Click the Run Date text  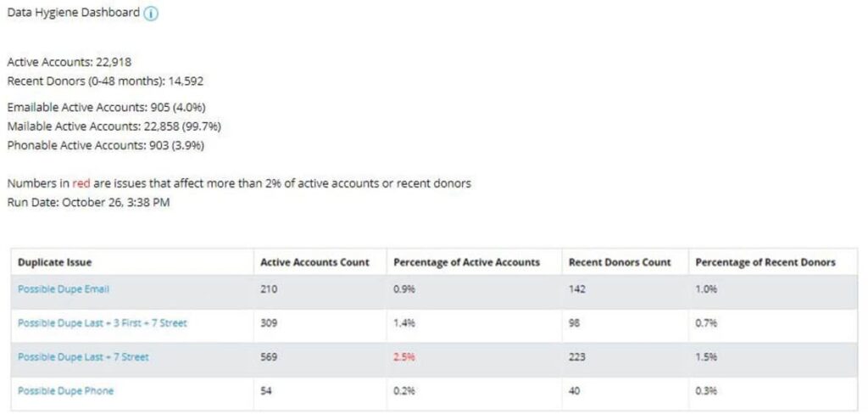click(88, 202)
